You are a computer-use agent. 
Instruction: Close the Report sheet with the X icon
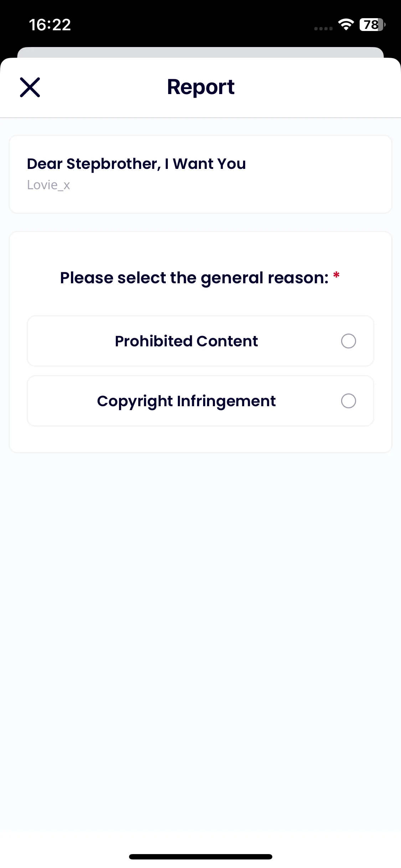click(30, 87)
